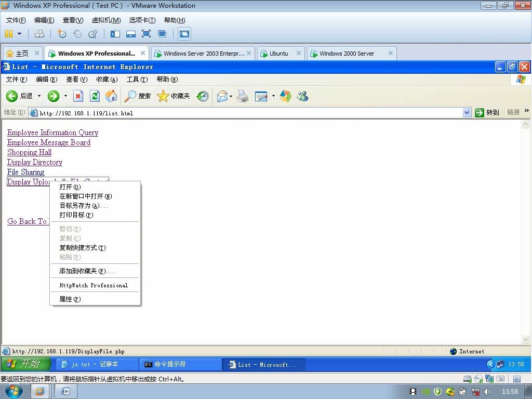This screenshot has width=532, height=399.
Task: Click the VMware pause virtual machine icon
Action: coord(9,34)
